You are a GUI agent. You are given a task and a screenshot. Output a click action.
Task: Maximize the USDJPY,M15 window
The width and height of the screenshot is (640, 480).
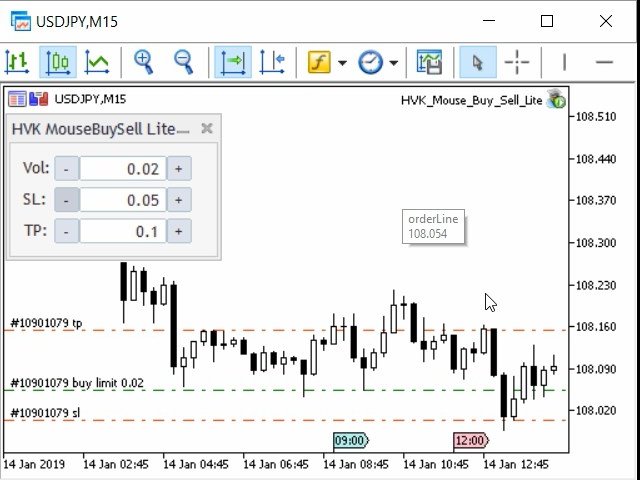(x=547, y=21)
